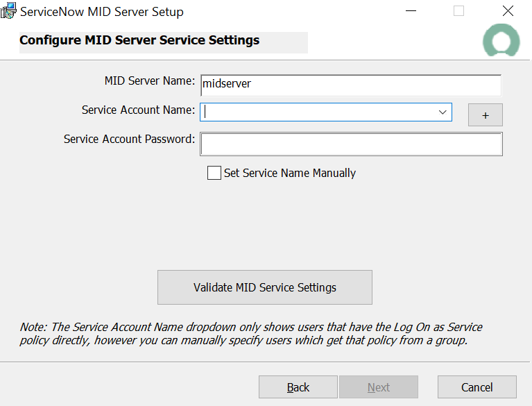Click the Service Account Name label
The height and width of the screenshot is (406, 532).
tap(139, 110)
